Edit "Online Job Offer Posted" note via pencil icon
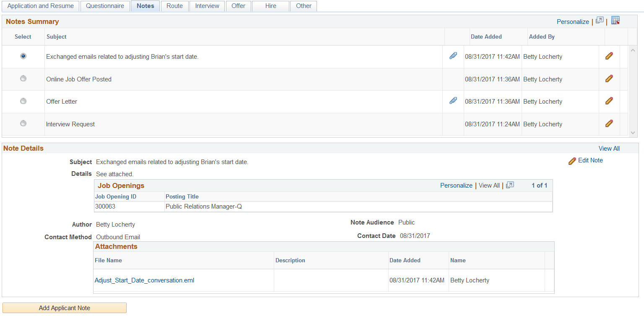The width and height of the screenshot is (644, 316). [x=609, y=78]
